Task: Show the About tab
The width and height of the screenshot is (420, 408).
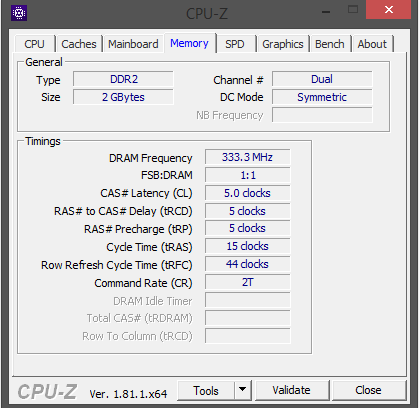Action: pos(372,44)
